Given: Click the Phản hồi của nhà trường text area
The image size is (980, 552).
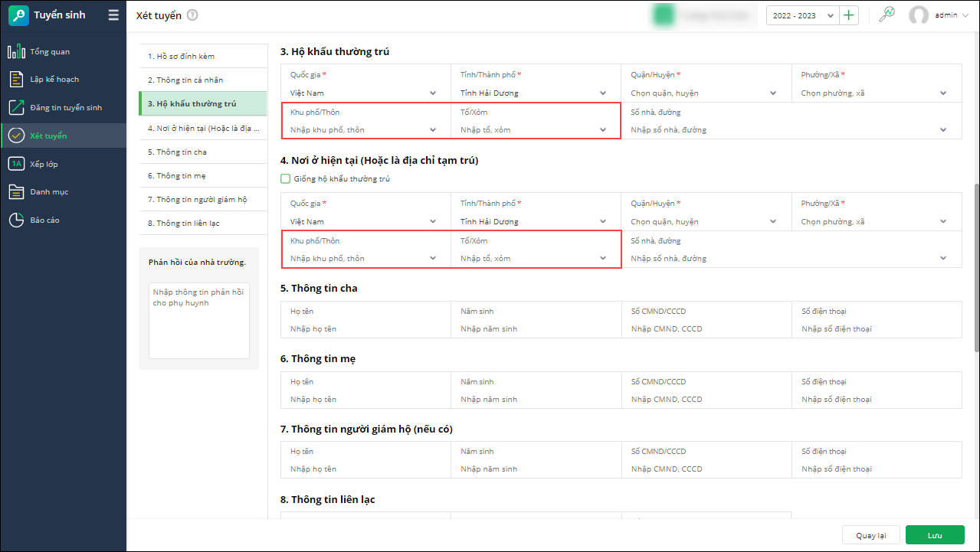Looking at the screenshot, I should [x=198, y=321].
